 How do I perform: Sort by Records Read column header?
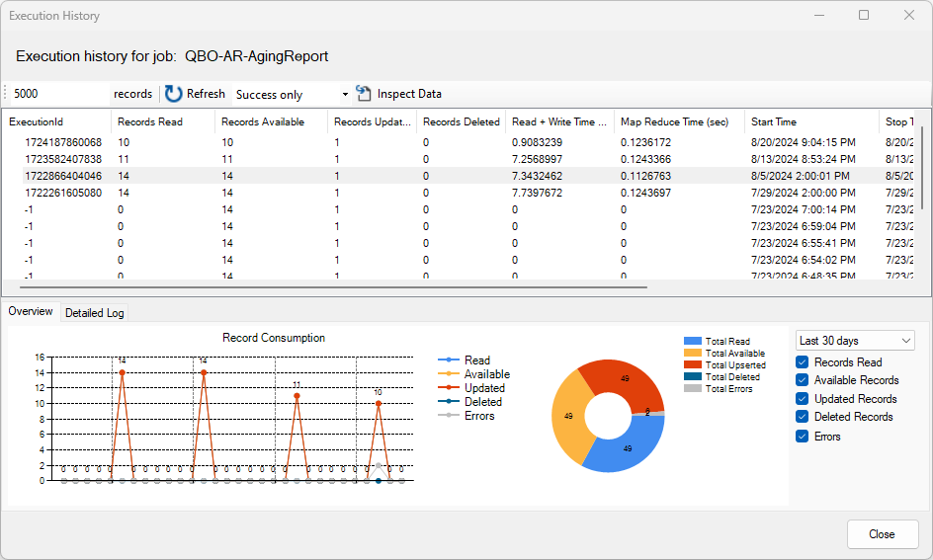click(162, 121)
